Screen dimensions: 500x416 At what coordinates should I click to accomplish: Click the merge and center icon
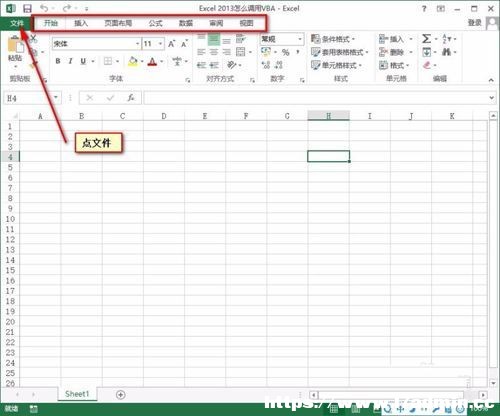[241, 52]
